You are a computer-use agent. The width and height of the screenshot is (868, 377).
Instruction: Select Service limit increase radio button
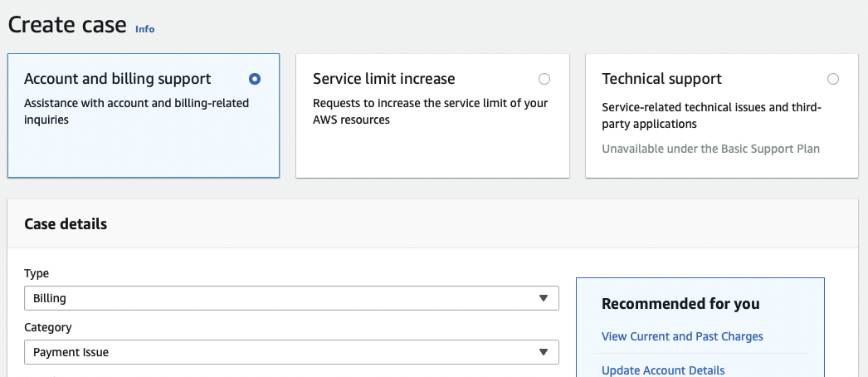pyautogui.click(x=544, y=79)
